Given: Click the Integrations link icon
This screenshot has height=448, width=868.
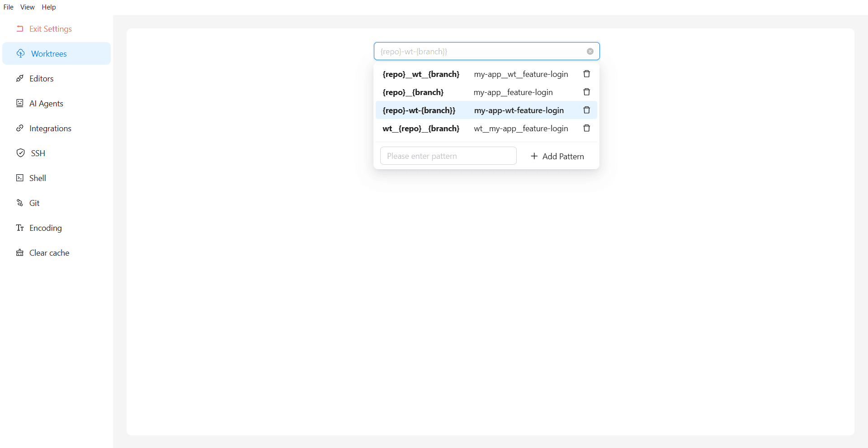Looking at the screenshot, I should point(20,128).
